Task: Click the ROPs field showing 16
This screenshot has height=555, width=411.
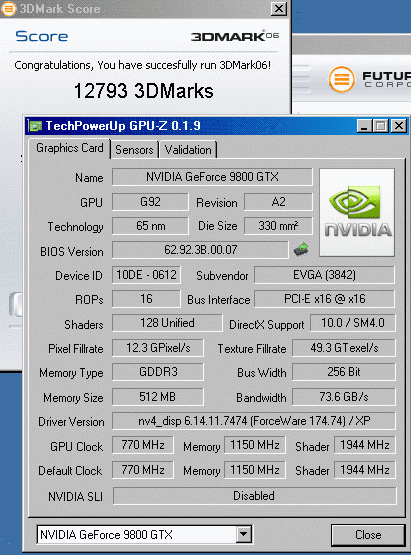Action: click(146, 299)
